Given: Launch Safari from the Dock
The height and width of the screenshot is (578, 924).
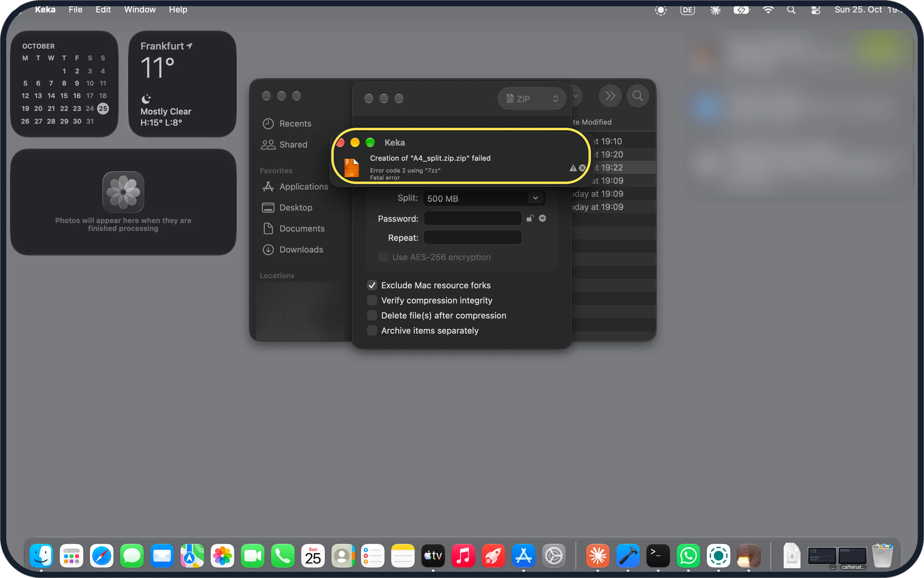Looking at the screenshot, I should (x=102, y=555).
